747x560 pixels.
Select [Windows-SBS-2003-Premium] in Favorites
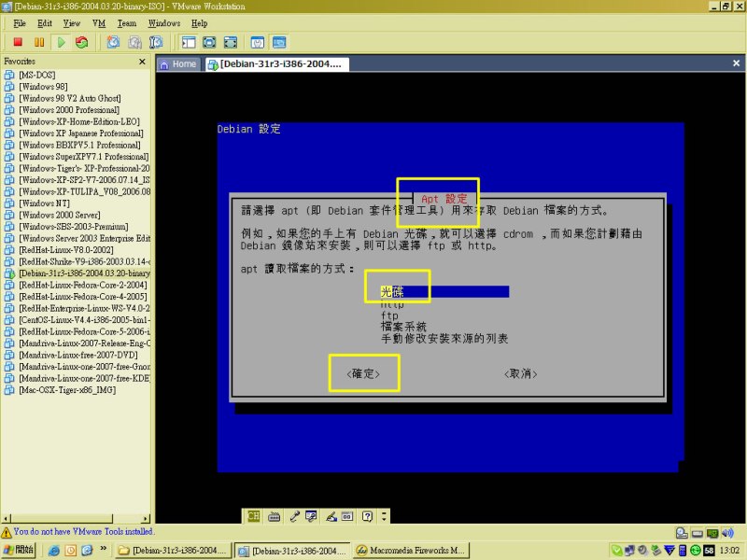74,227
